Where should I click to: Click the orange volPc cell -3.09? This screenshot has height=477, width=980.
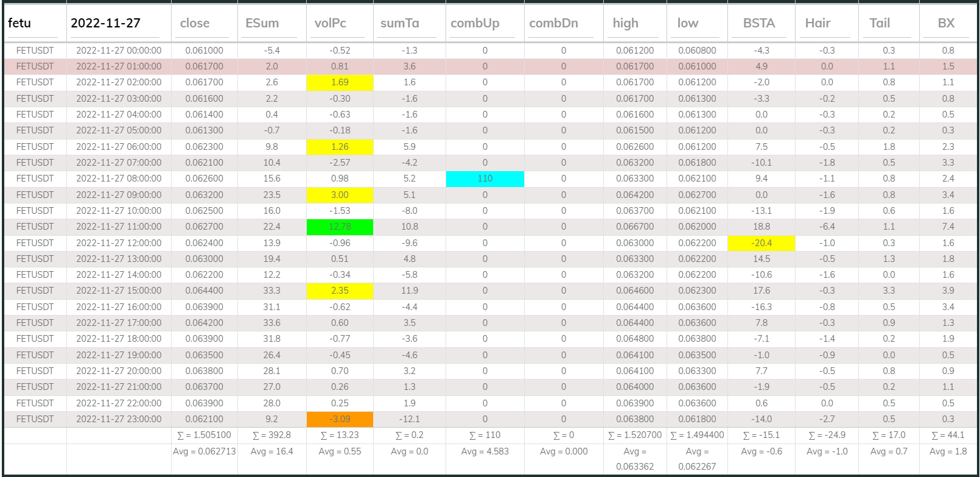[340, 419]
